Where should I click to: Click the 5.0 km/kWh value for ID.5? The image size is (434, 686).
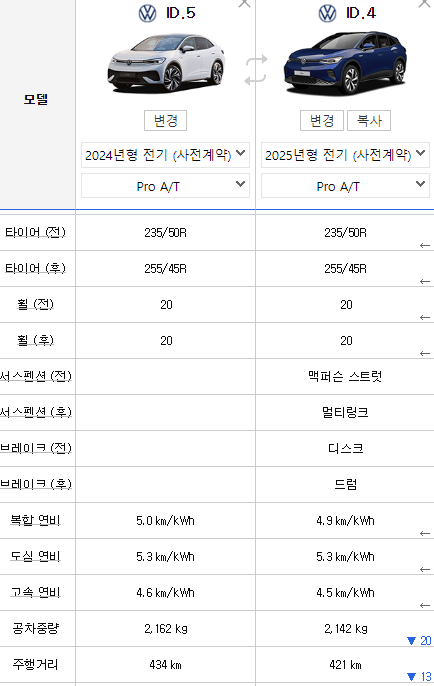[x=165, y=521]
